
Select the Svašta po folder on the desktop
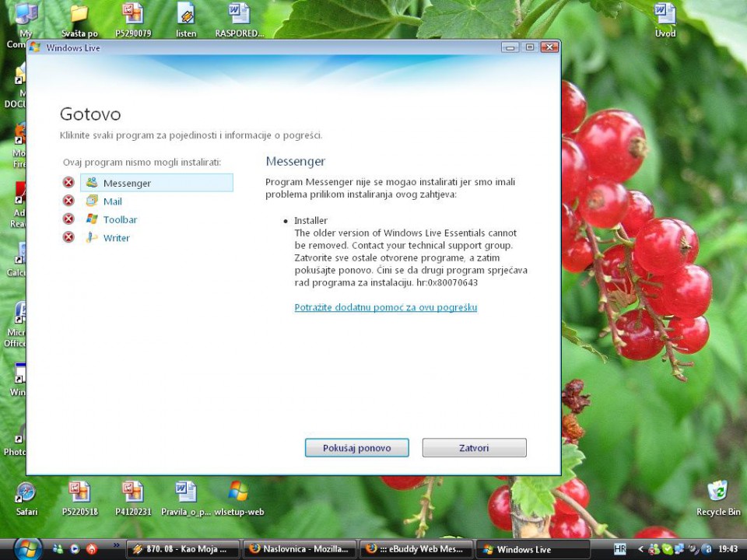[x=79, y=20]
